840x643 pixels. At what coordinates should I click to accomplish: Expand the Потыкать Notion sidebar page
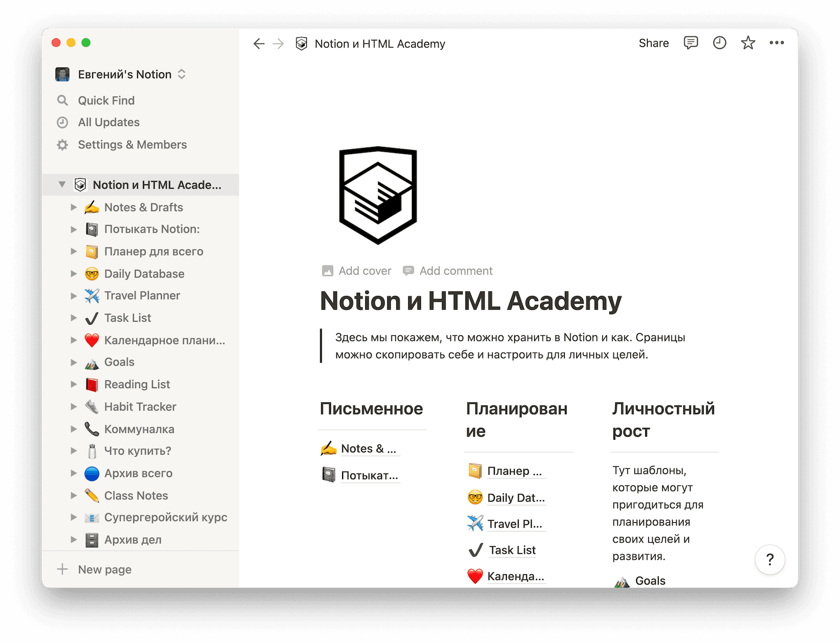[74, 229]
